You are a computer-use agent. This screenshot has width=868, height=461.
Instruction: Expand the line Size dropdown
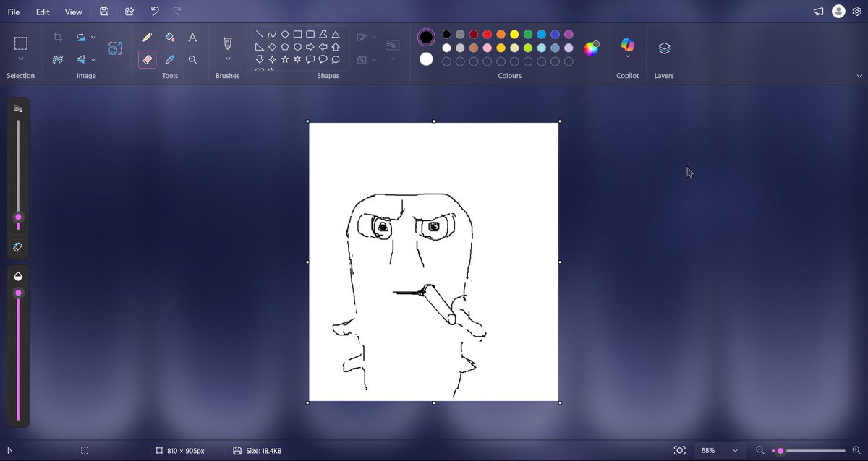tap(393, 59)
